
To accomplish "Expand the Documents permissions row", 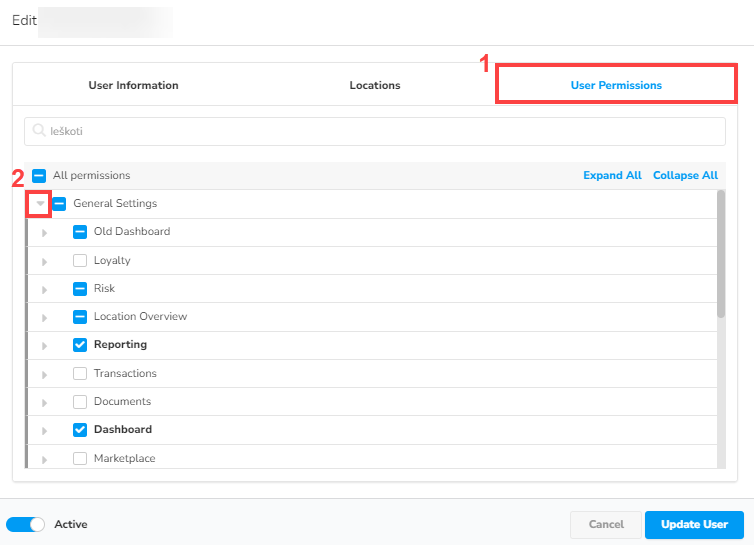I will pos(44,402).
